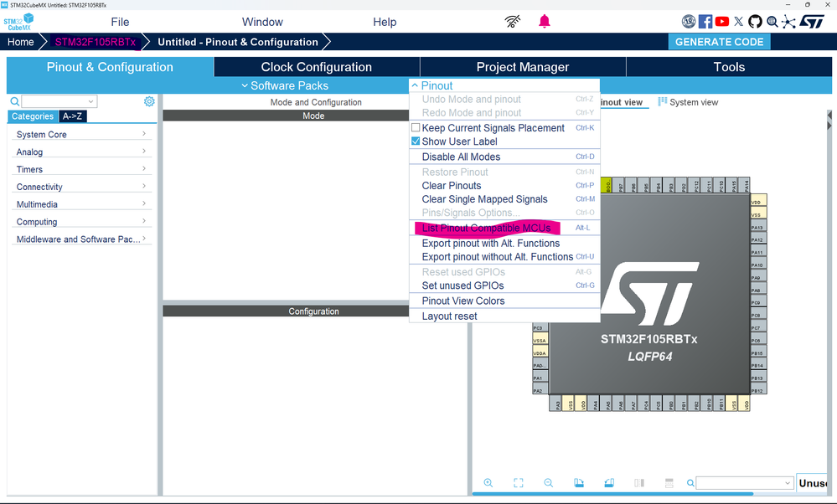Click the ST logo icon
Image resolution: width=837 pixels, height=504 pixels.
[x=812, y=21]
